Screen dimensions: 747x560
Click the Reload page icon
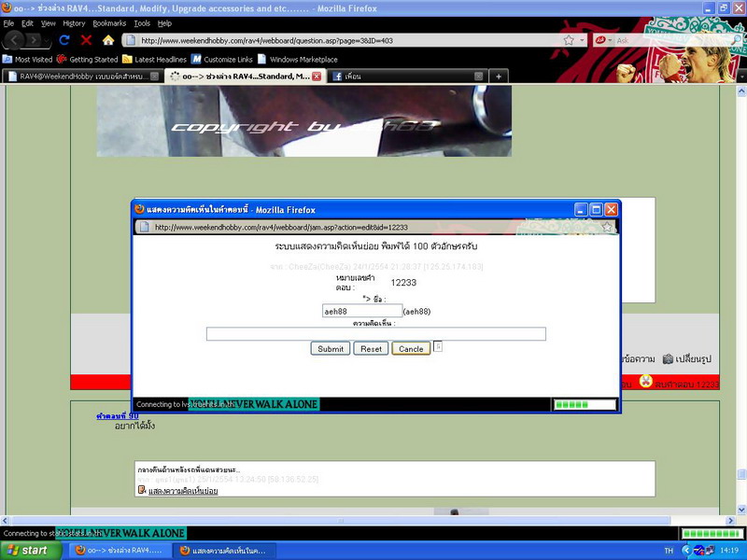click(64, 40)
